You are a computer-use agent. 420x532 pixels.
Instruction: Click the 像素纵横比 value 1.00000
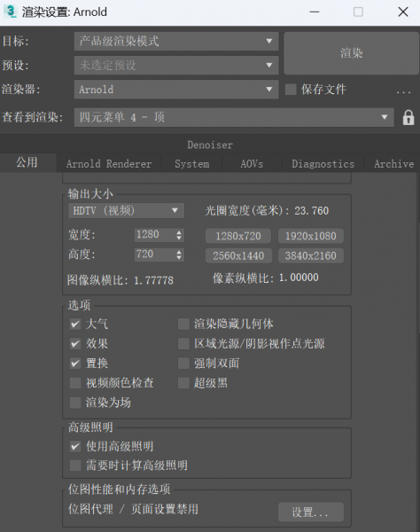coord(299,278)
